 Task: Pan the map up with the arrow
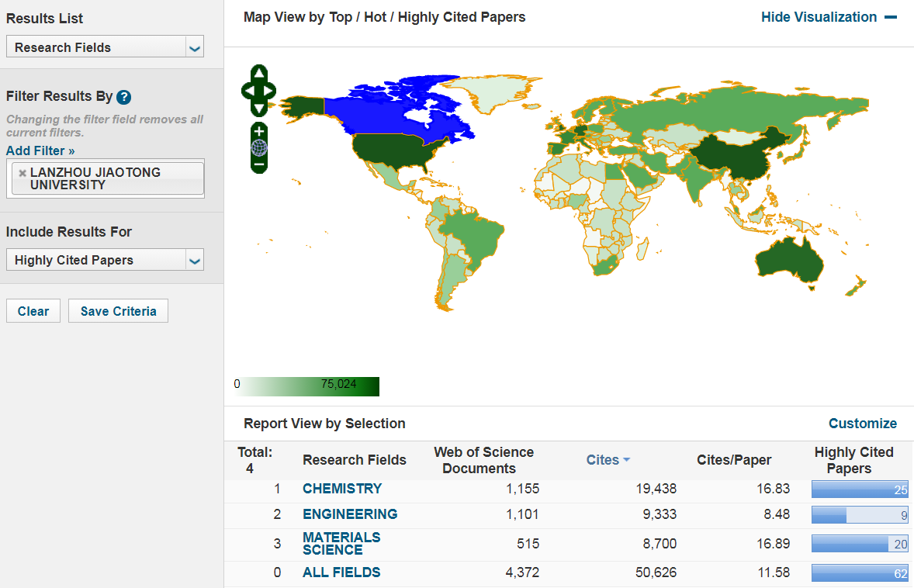259,74
